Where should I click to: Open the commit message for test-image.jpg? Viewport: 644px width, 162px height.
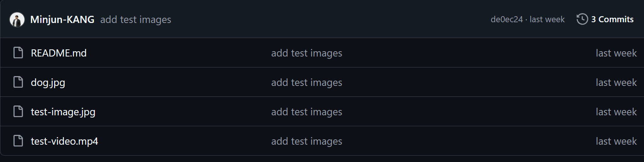(x=307, y=112)
